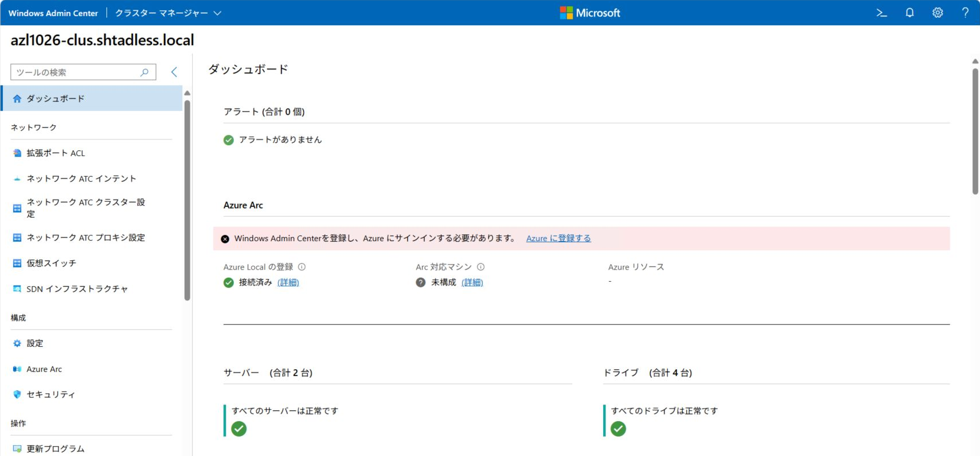Click the 接続済み green check icon

(229, 282)
